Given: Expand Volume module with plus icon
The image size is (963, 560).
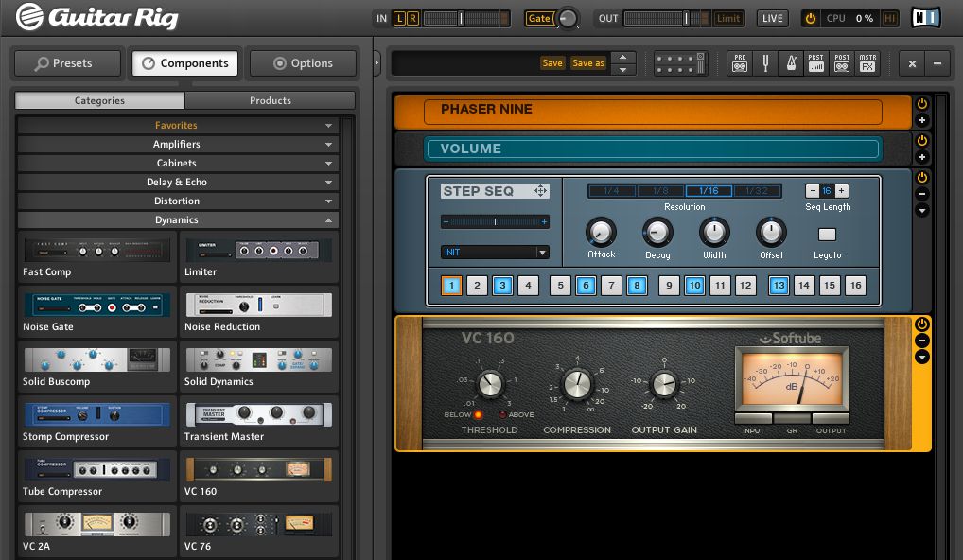Looking at the screenshot, I should [x=922, y=157].
